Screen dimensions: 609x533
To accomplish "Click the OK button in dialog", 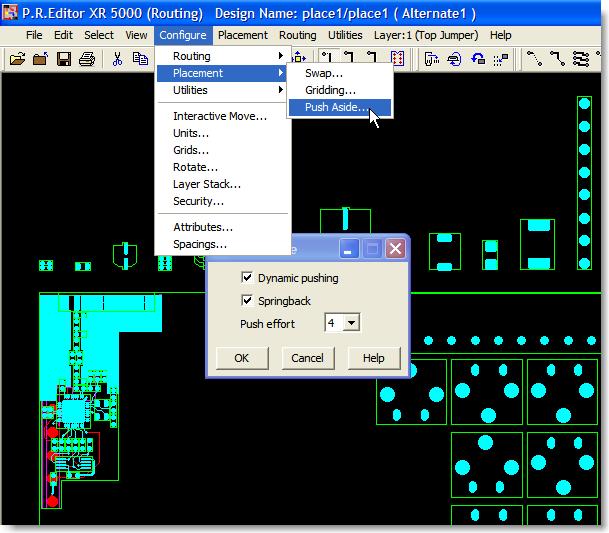I will click(x=242, y=358).
